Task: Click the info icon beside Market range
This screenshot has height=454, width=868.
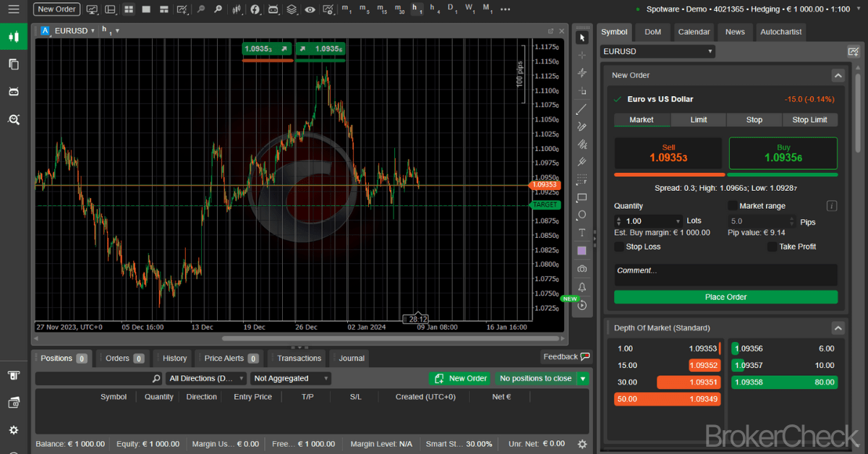Action: [x=832, y=206]
